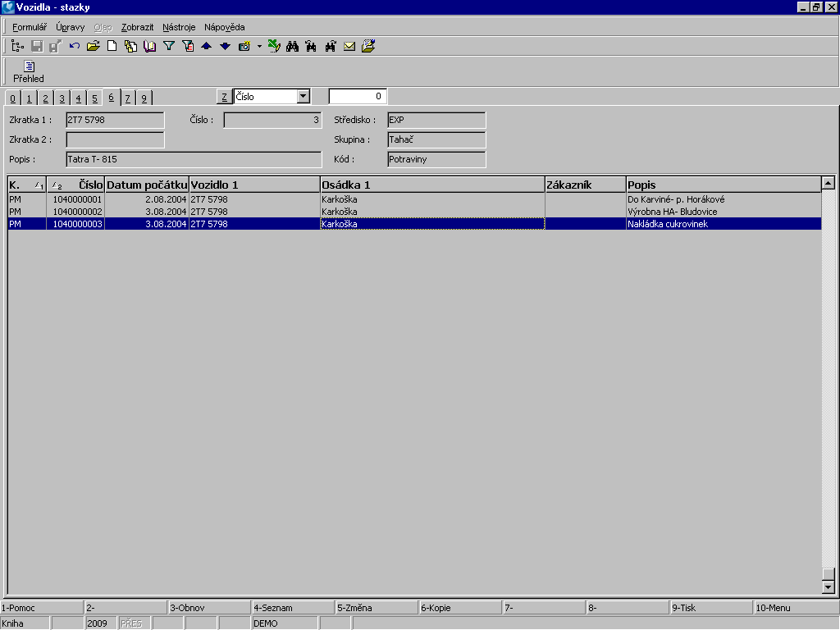This screenshot has height=630, width=840.
Task: Click the 10-Menu function key button
Action: click(796, 608)
